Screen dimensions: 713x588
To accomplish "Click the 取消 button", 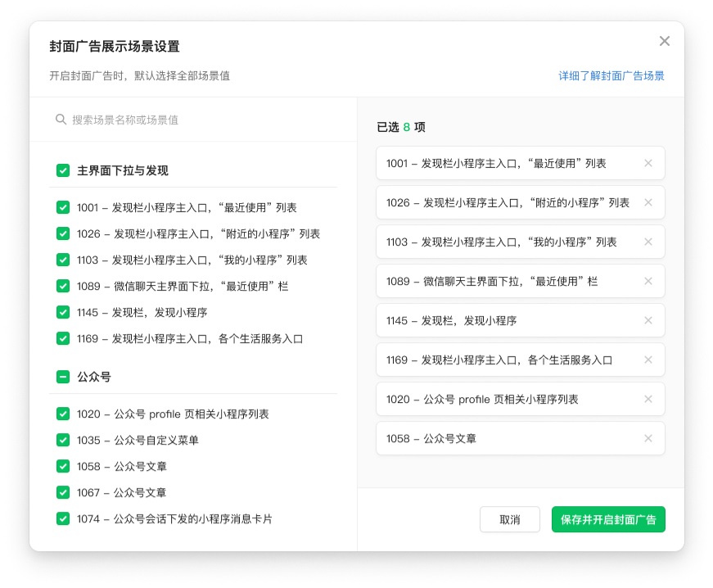I will 509,519.
